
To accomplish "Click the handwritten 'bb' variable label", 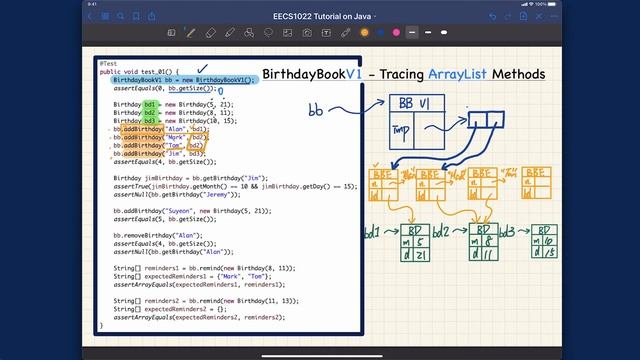I will pyautogui.click(x=316, y=110).
